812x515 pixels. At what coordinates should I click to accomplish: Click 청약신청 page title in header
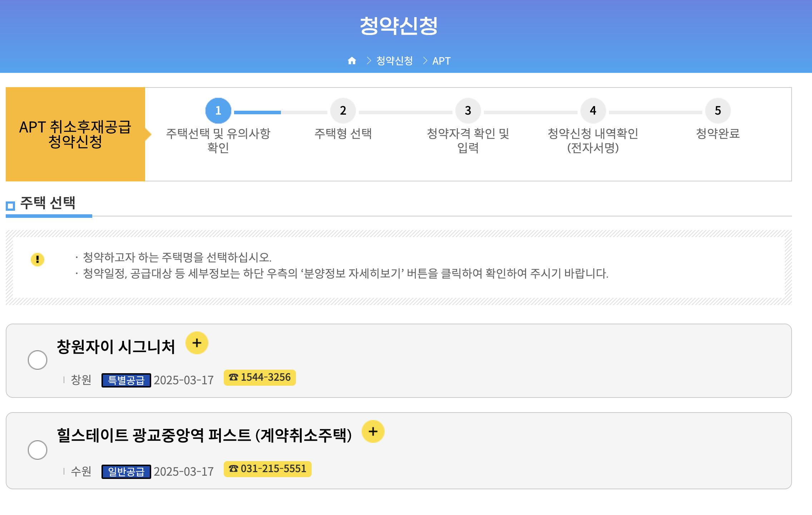click(399, 26)
